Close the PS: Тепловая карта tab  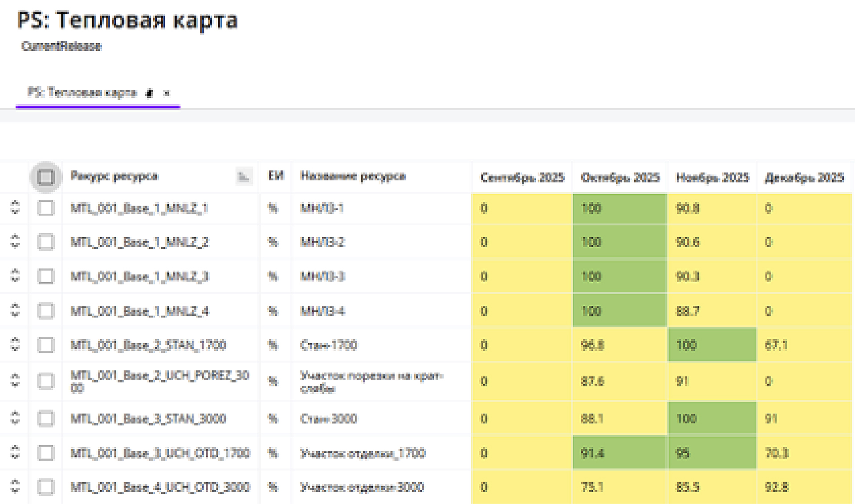[x=166, y=93]
